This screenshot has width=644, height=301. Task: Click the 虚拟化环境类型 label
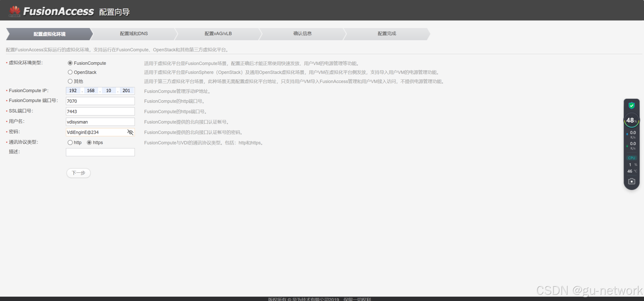26,63
